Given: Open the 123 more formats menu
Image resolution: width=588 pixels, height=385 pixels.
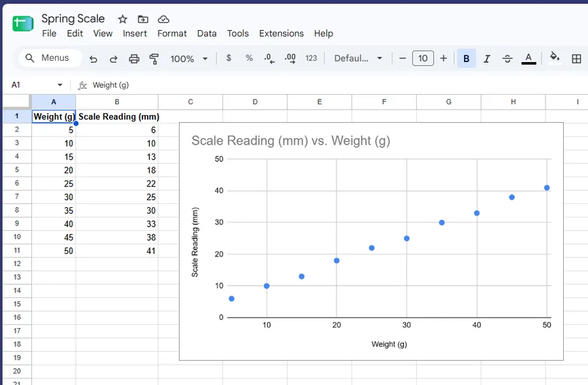Looking at the screenshot, I should 311,58.
